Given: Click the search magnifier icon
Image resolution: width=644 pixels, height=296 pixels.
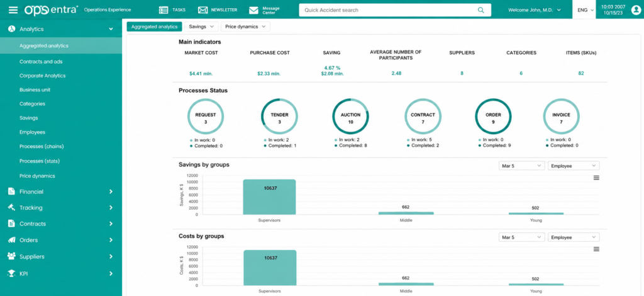Looking at the screenshot, I should (x=481, y=10).
